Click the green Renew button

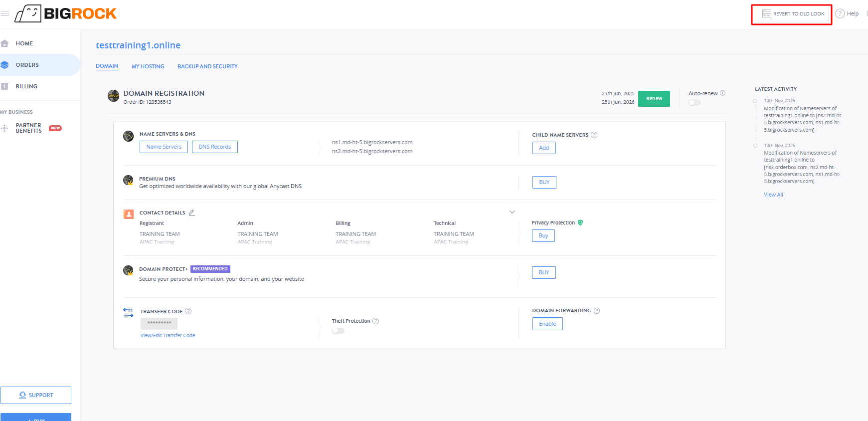[x=654, y=98]
